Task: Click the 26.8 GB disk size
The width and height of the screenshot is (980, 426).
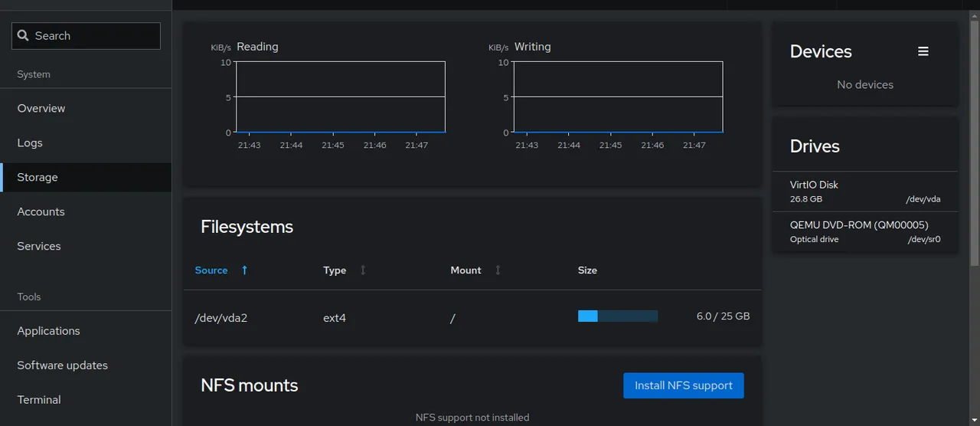Action: pyautogui.click(x=806, y=199)
